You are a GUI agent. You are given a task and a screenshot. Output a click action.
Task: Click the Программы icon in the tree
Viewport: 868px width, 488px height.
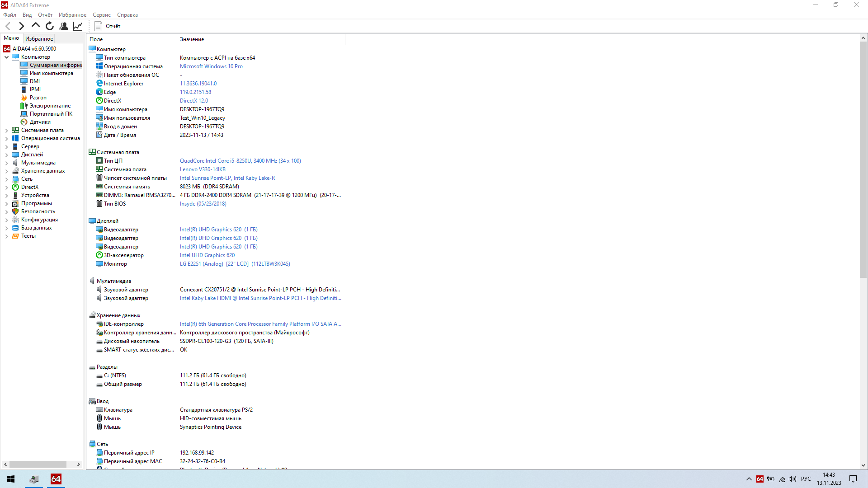(x=15, y=203)
